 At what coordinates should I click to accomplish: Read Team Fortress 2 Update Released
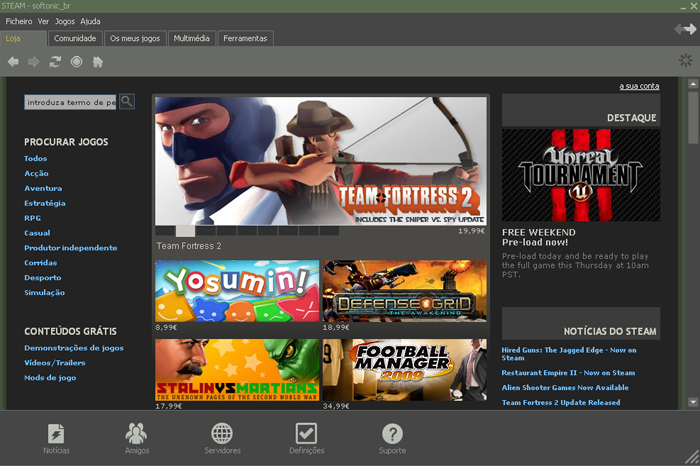[x=561, y=402]
